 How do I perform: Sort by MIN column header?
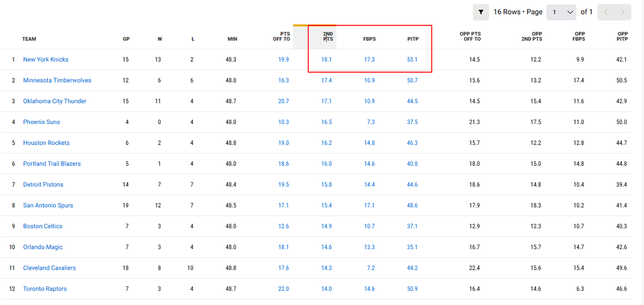point(232,39)
